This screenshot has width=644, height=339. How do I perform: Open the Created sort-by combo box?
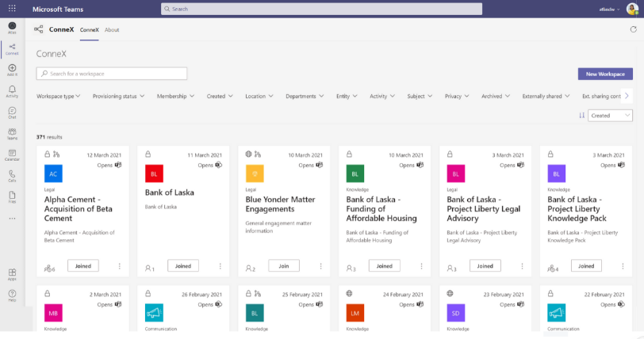coord(610,116)
